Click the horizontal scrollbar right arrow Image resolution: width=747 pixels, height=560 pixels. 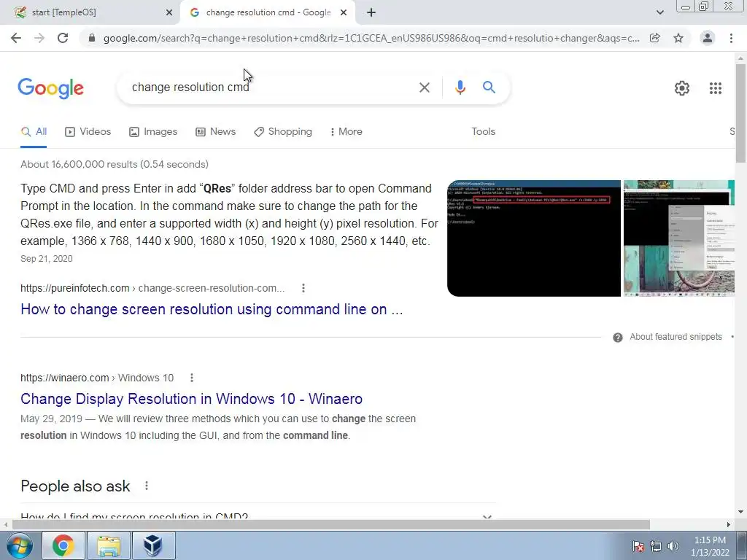pos(729,524)
